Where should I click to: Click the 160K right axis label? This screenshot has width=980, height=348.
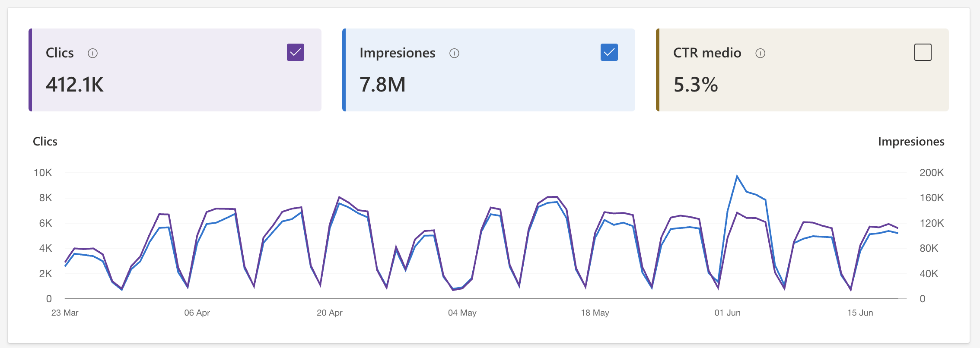932,198
